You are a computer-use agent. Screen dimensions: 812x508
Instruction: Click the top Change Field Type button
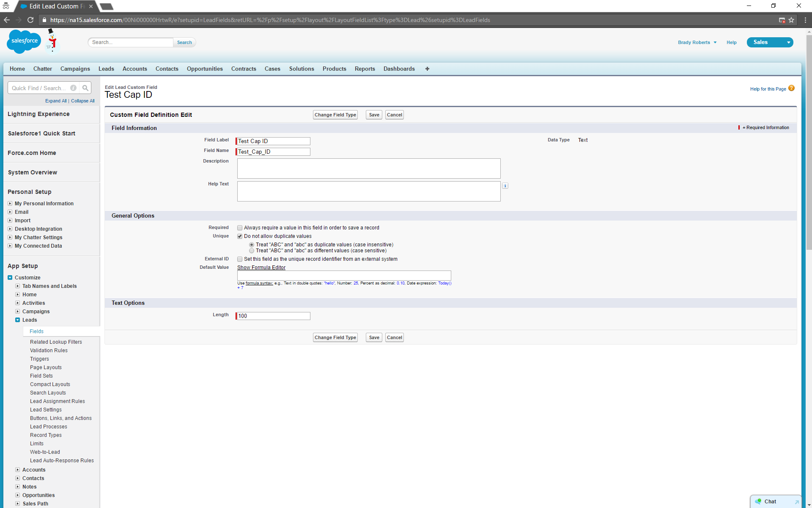click(335, 115)
